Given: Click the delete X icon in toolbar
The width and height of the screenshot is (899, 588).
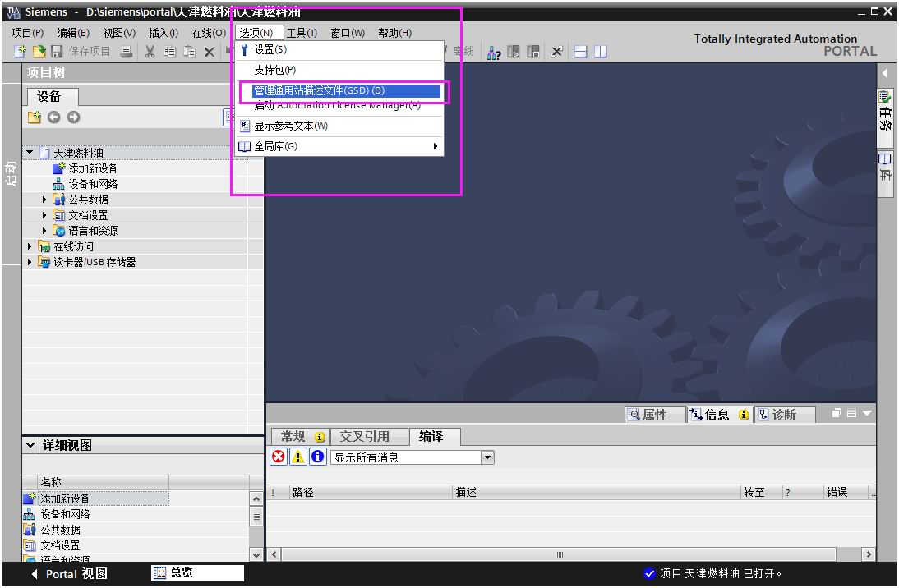Looking at the screenshot, I should tap(210, 52).
